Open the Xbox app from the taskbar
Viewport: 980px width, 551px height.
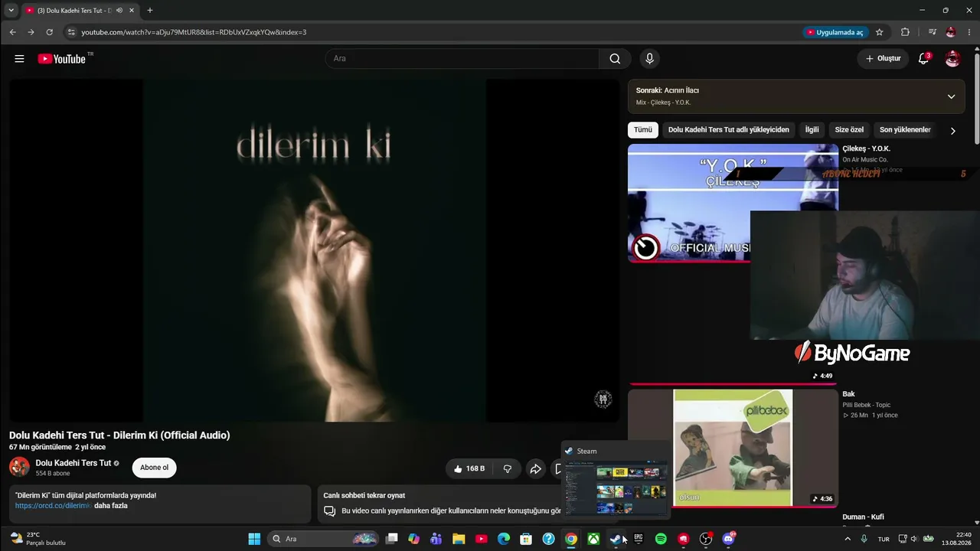pos(593,539)
